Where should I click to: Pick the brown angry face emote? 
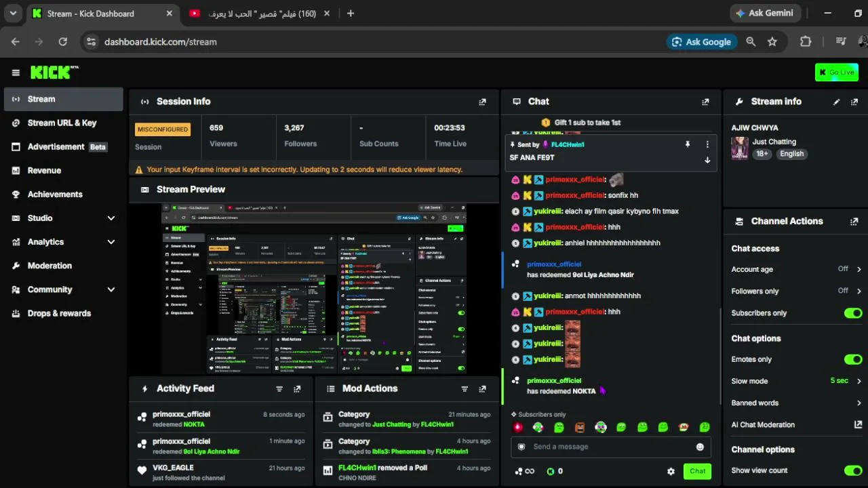(x=580, y=427)
